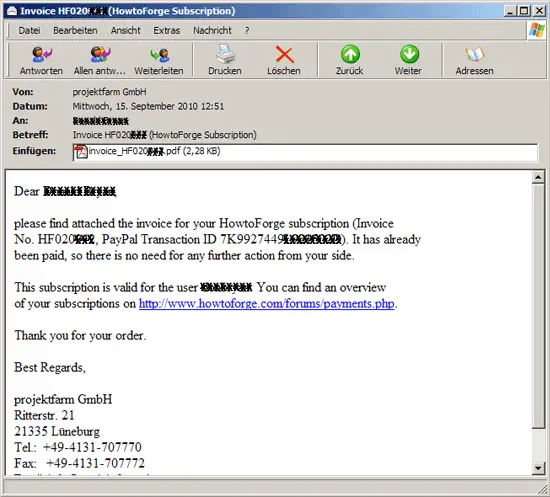Click the Fax +49-4131-707772 line
The height and width of the screenshot is (497, 550).
pyautogui.click(x=79, y=463)
